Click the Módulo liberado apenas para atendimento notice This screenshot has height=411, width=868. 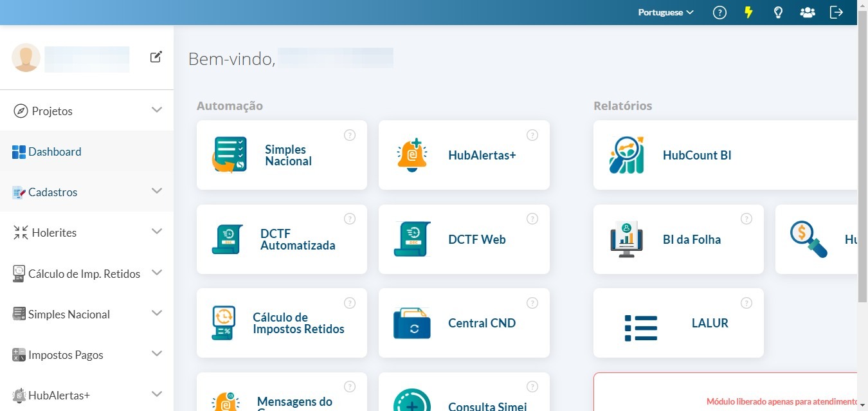coord(782,401)
